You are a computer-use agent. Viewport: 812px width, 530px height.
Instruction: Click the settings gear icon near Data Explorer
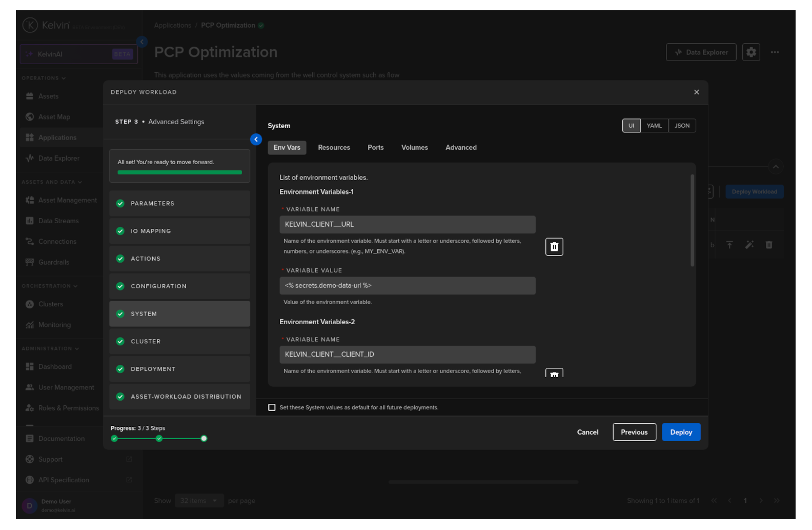tap(750, 52)
